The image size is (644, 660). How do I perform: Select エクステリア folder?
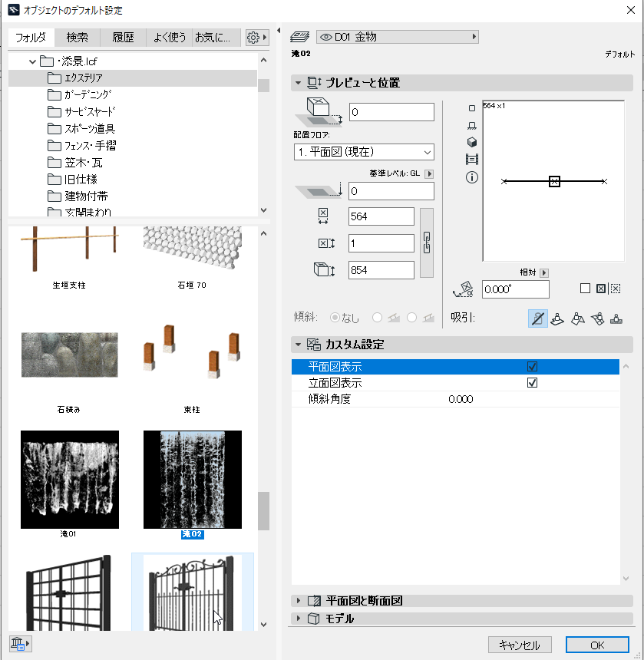133,78
